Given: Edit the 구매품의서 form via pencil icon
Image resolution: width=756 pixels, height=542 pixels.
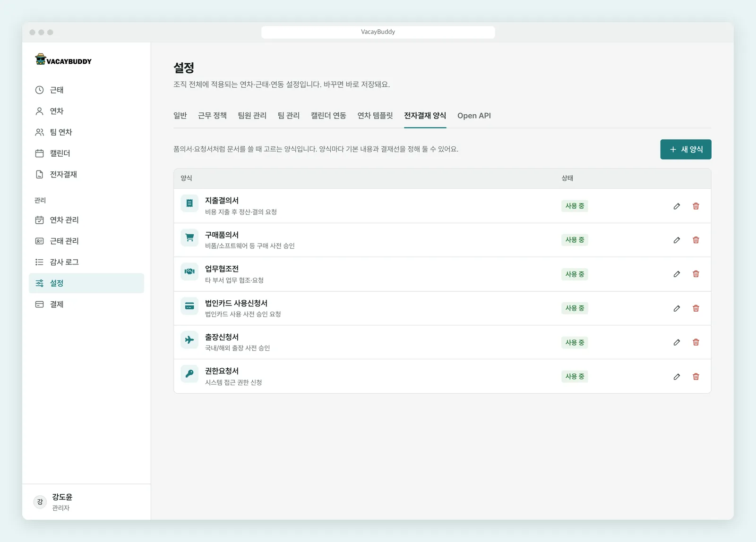Looking at the screenshot, I should (x=677, y=240).
